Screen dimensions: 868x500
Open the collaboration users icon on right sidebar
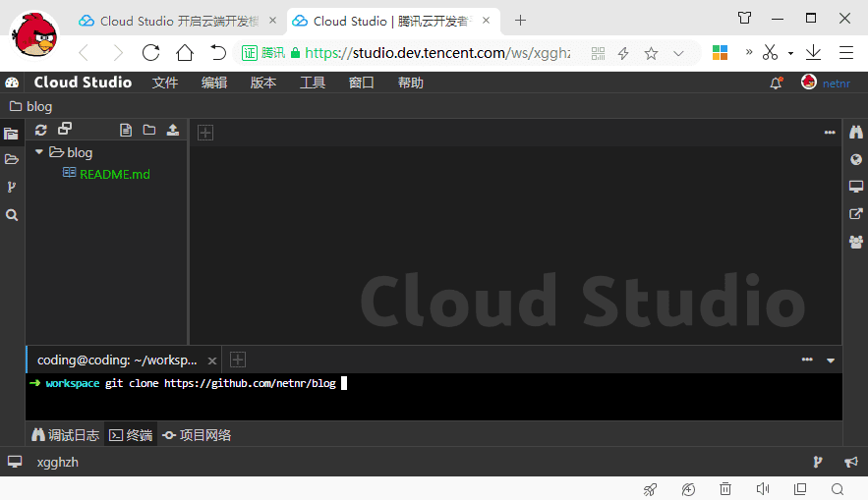click(855, 241)
